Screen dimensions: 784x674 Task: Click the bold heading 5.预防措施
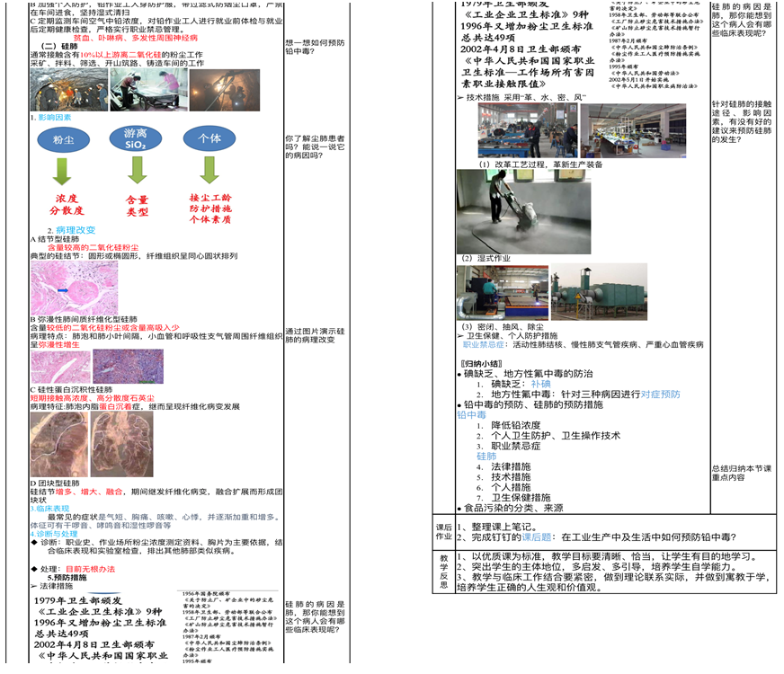coord(67,578)
